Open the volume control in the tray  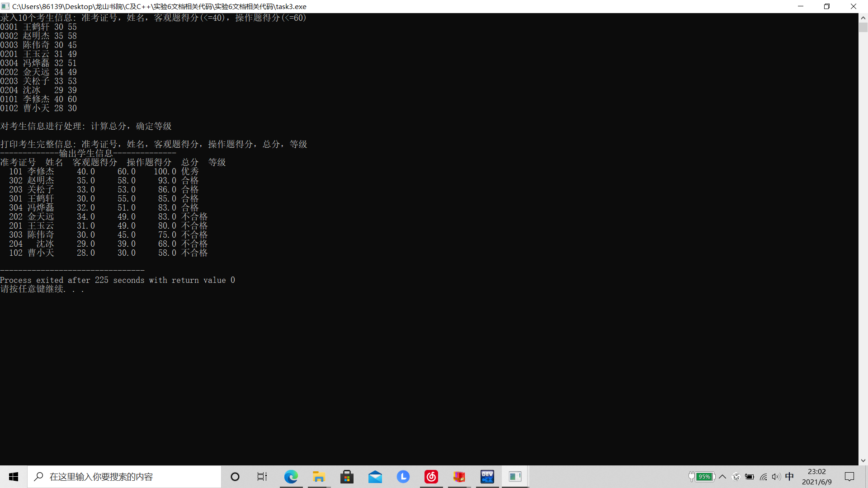776,477
